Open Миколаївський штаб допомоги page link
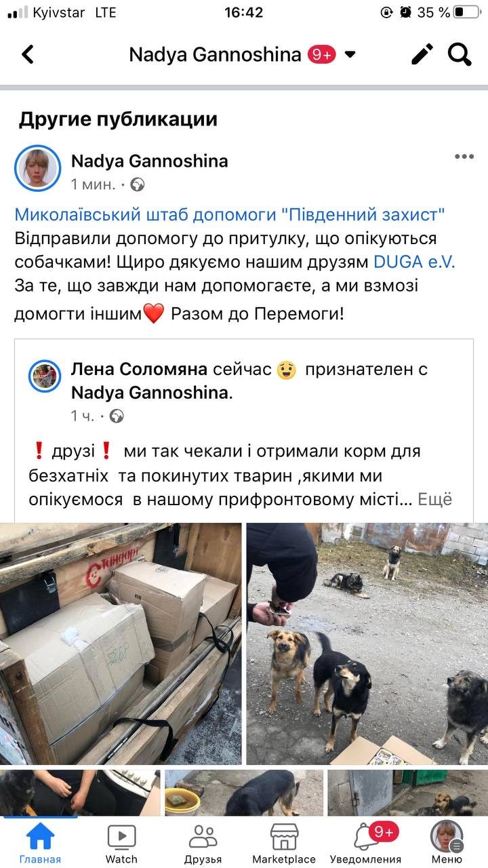This screenshot has height=868, width=488. pos(230,215)
